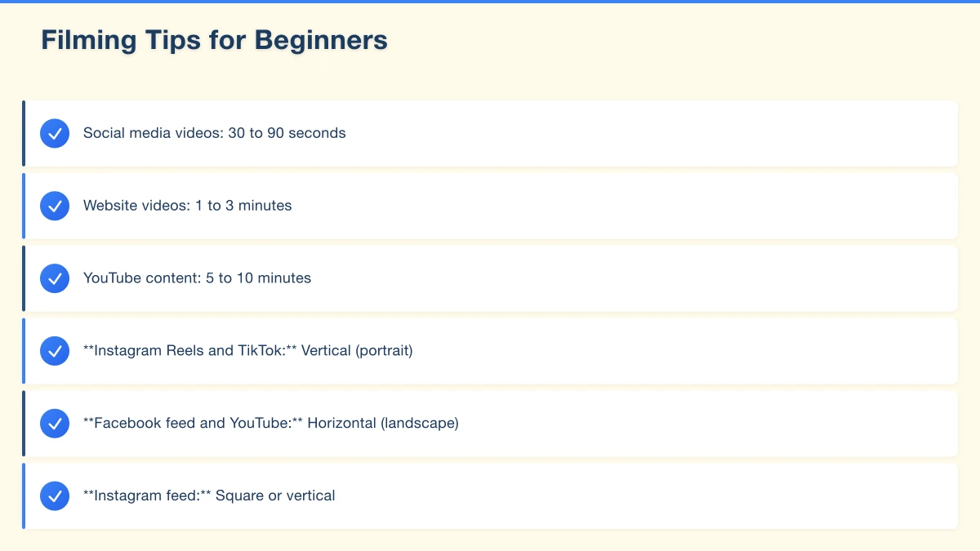The width and height of the screenshot is (980, 551).
Task: Click the left accent bar of Facebook feed card
Action: coord(24,424)
